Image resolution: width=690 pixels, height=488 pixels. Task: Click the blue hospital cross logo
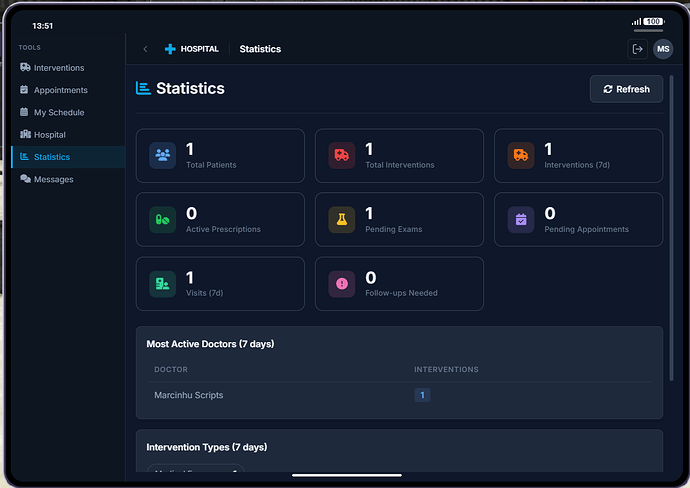(x=170, y=49)
